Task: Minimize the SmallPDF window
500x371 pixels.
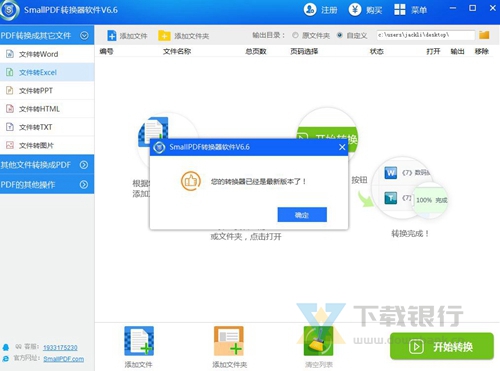Action: 453,8
